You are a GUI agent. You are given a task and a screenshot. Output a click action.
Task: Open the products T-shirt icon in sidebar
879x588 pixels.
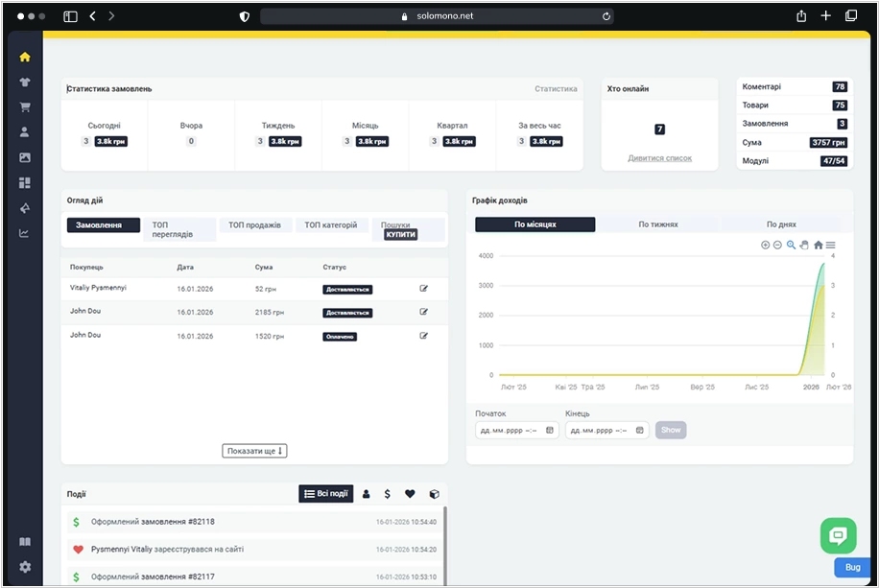[25, 82]
